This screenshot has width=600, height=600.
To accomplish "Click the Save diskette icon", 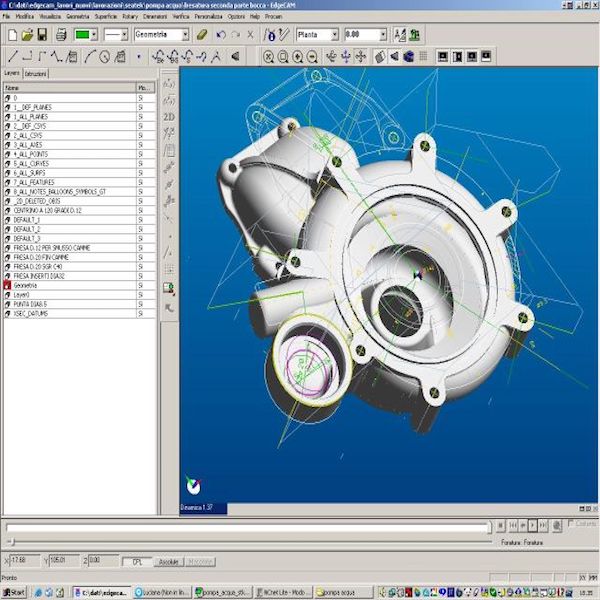I will [x=43, y=35].
